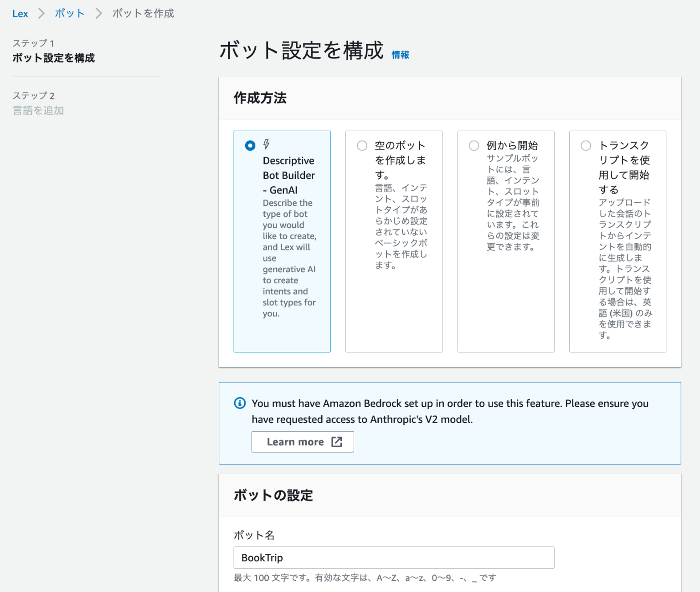Viewport: 700px width, 592px height.
Task: Click the chevron right after Lex breadcrumb
Action: click(x=41, y=14)
